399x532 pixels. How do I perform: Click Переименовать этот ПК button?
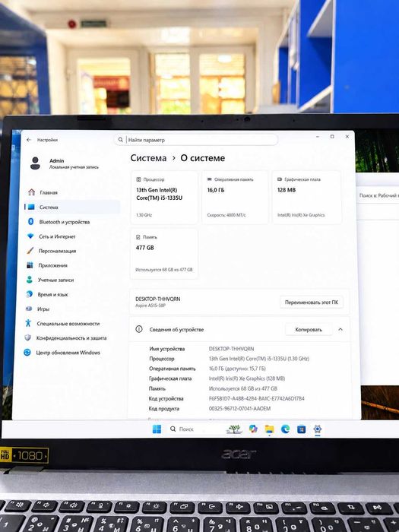[312, 302]
